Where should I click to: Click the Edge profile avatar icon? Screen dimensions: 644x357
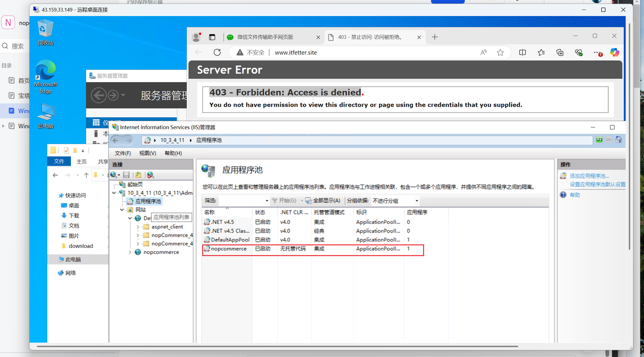tap(197, 37)
